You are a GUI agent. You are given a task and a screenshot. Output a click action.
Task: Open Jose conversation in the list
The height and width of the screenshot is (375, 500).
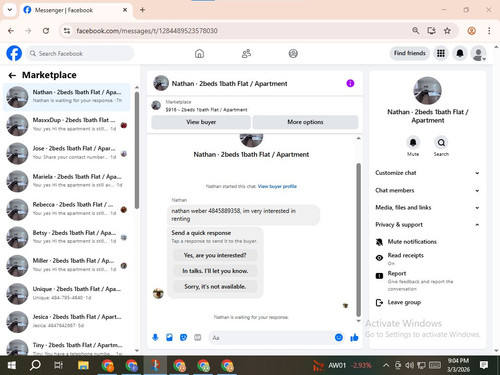click(66, 153)
